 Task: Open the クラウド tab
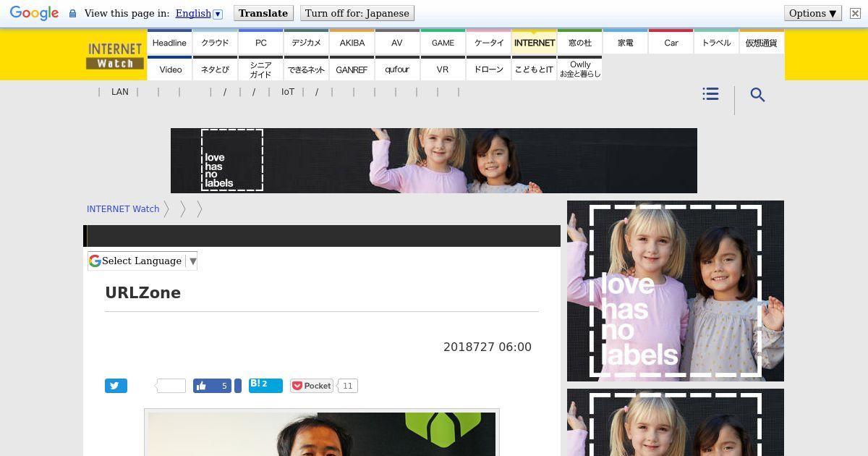point(215,43)
